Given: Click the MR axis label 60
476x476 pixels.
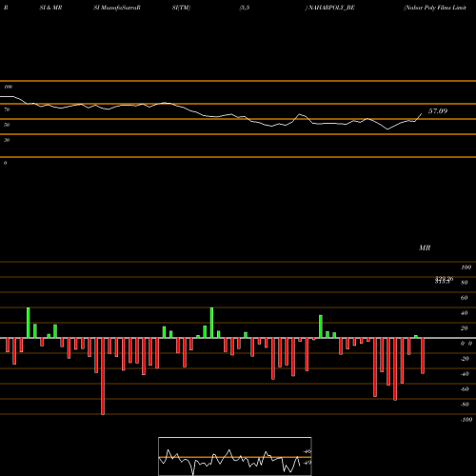Looking at the screenshot, I should (465, 298).
